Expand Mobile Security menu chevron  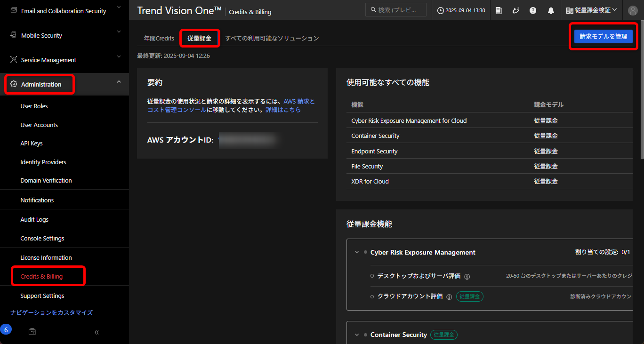(x=119, y=32)
